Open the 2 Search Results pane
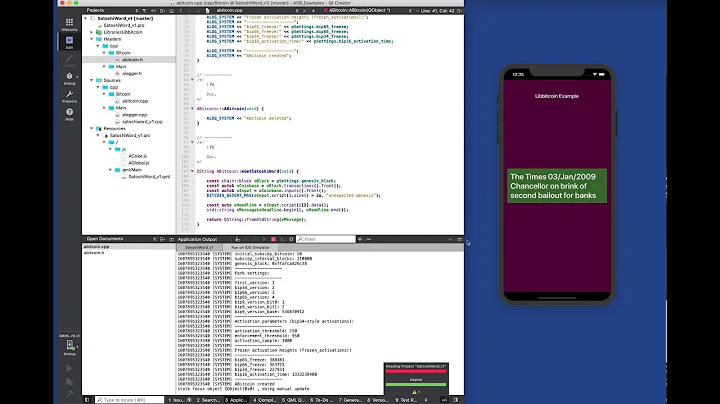The width and height of the screenshot is (720, 404). 208,400
